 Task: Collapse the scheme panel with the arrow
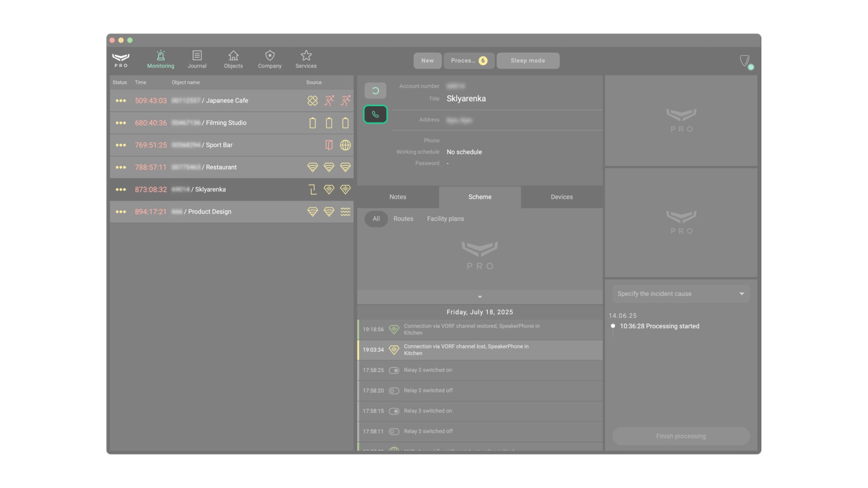tap(480, 297)
